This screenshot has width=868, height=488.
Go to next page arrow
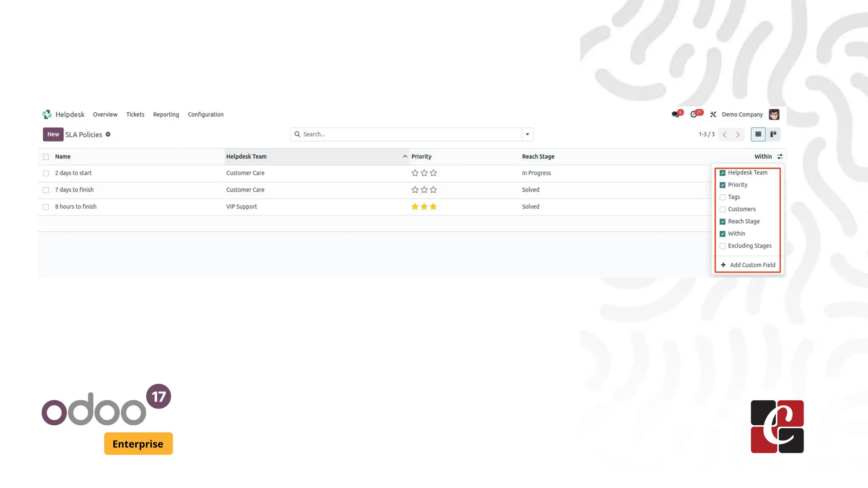(x=738, y=134)
